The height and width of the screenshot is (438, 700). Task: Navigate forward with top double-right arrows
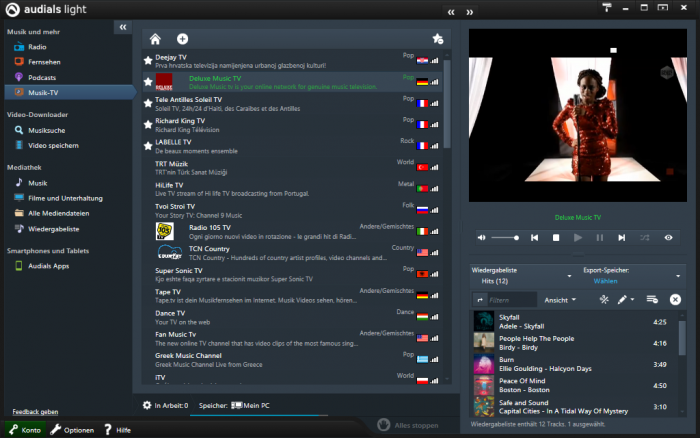[469, 12]
